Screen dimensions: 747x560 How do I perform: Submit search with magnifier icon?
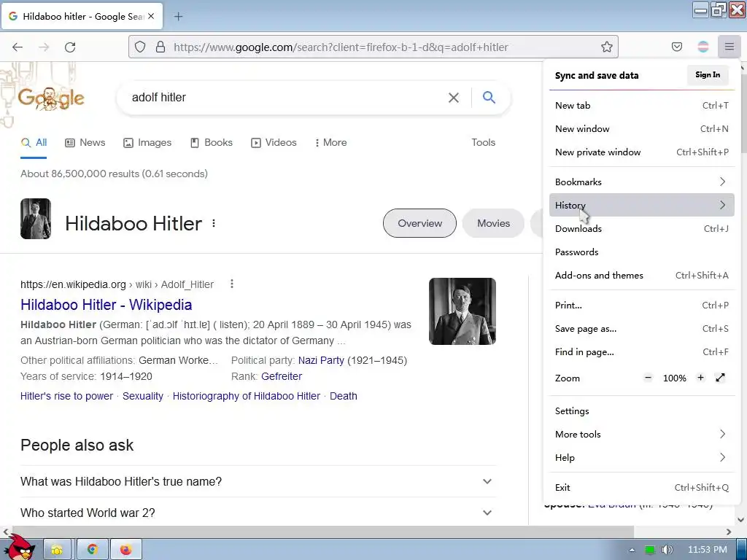[x=489, y=97]
